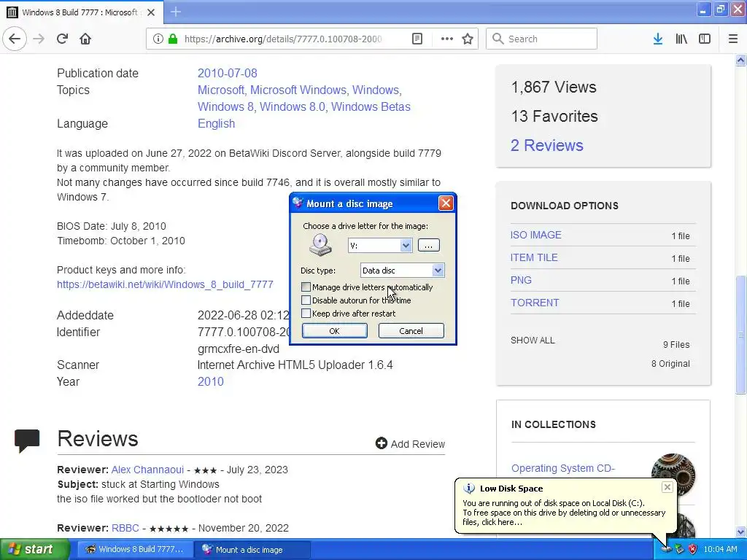Open the 2 Reviews link

point(547,145)
